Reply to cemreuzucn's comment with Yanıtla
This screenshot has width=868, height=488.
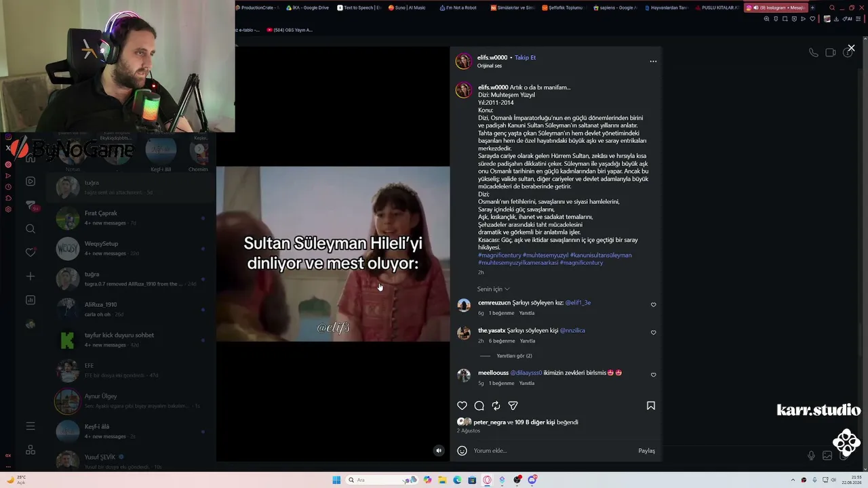coord(527,313)
